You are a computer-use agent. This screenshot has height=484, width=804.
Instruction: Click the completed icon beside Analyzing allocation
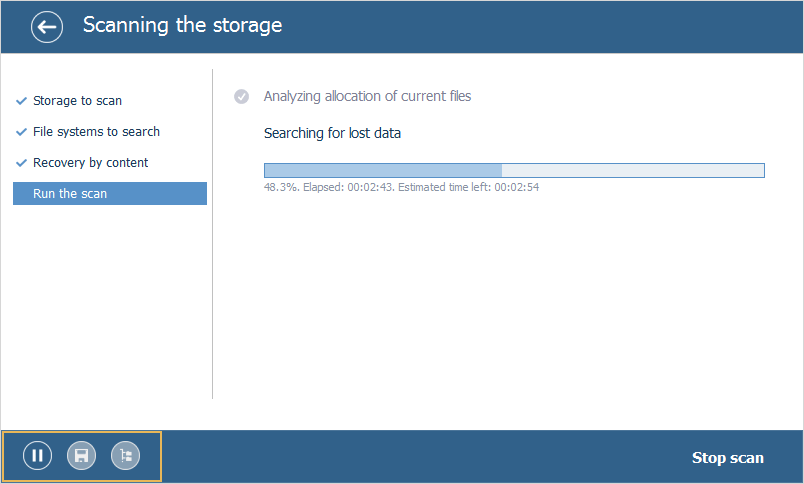(241, 97)
